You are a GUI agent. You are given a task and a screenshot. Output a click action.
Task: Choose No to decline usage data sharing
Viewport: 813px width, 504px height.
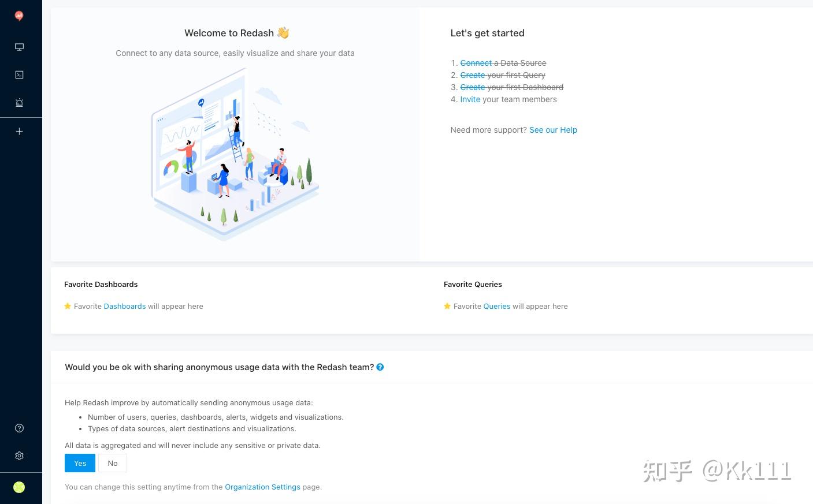[113, 463]
